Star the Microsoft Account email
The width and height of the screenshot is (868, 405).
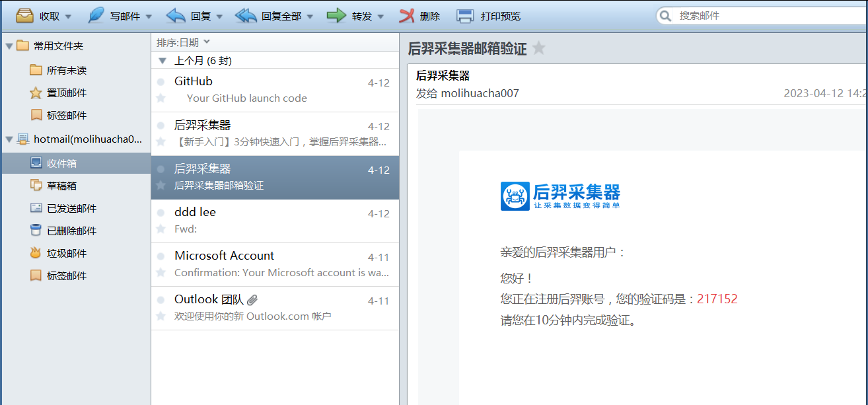(161, 272)
